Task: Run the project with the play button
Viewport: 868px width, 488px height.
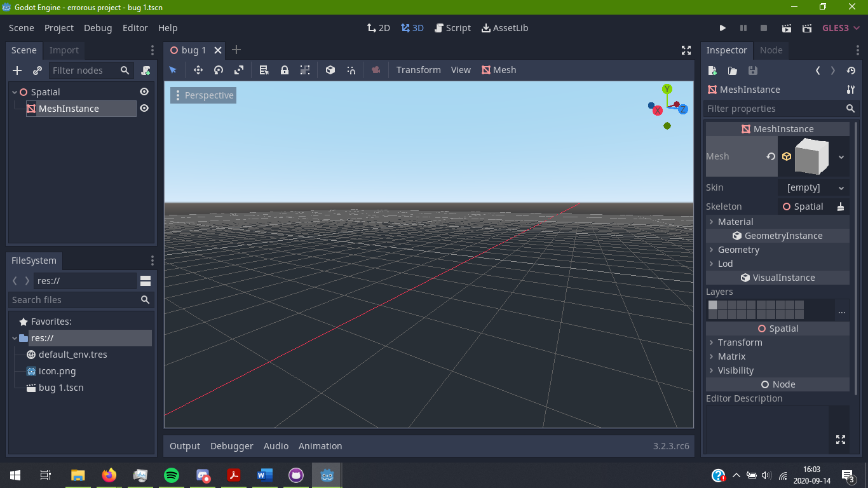Action: click(722, 28)
